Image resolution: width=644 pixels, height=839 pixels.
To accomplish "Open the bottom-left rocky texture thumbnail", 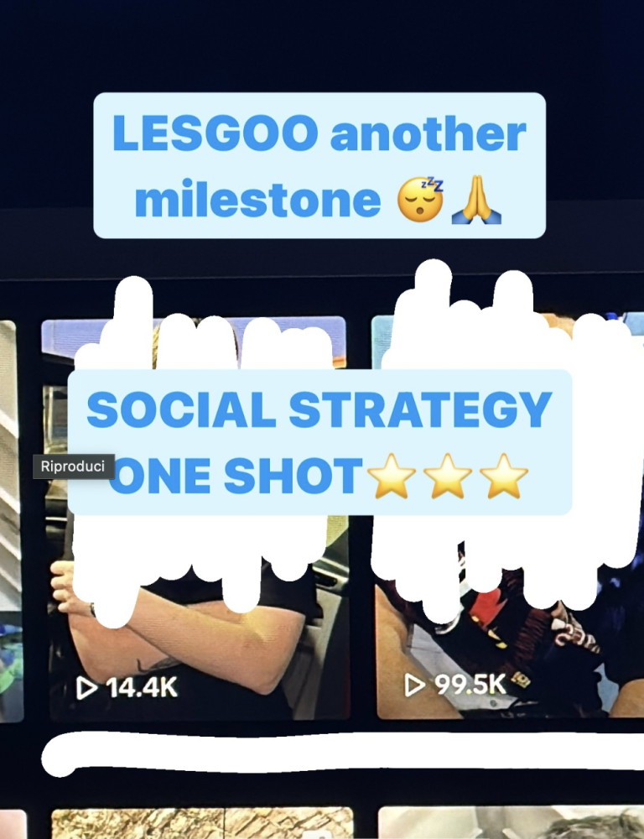I will pyautogui.click(x=202, y=823).
